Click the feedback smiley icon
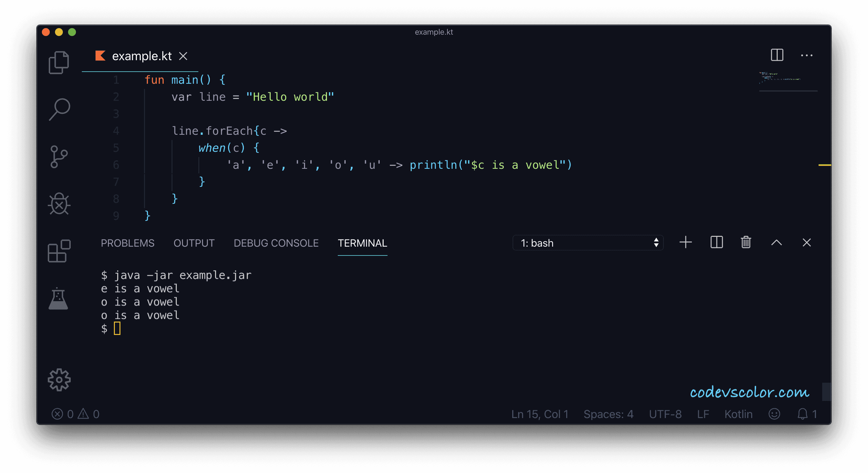The image size is (868, 473). click(x=774, y=414)
